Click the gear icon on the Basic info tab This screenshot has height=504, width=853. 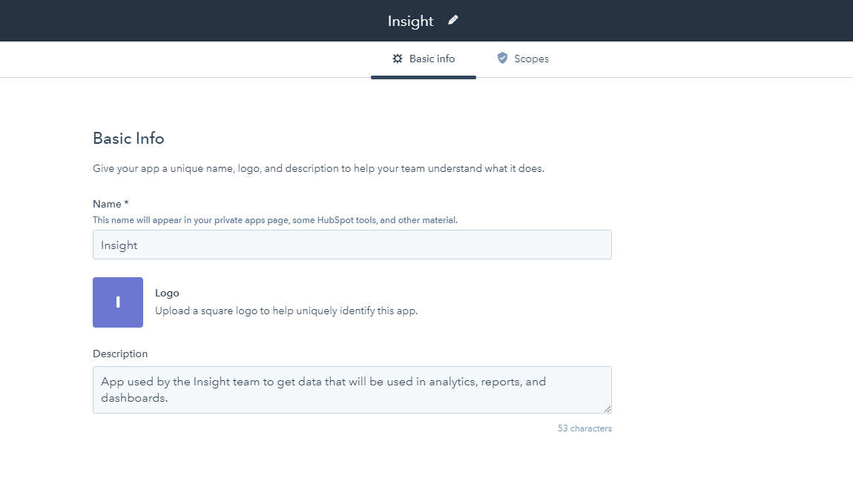[x=398, y=58]
